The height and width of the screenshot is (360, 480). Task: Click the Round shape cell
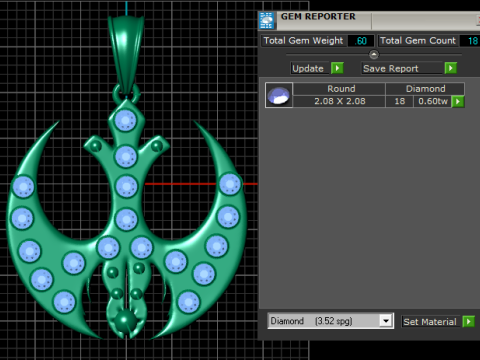(x=339, y=89)
